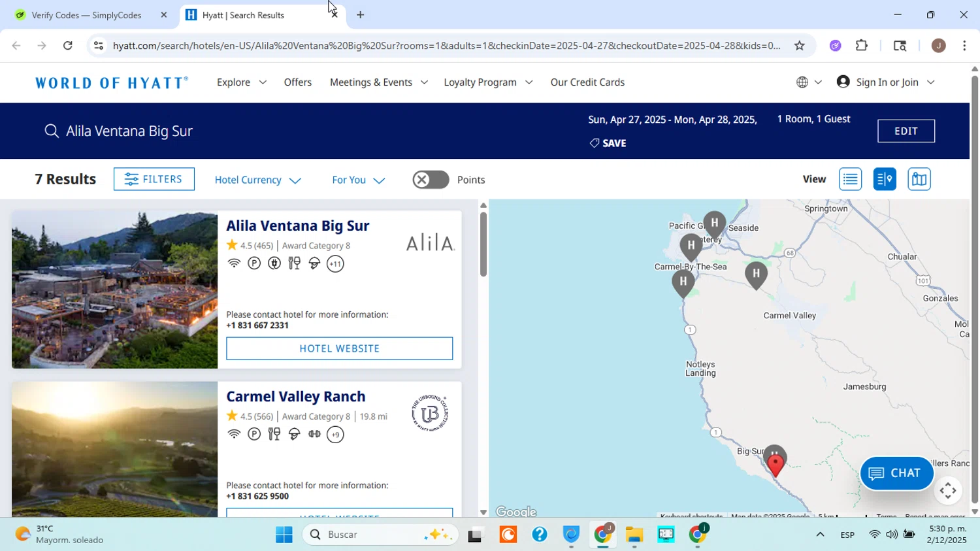Select the split list-map view icon
Screen dimensions: 980x551
tap(885, 179)
